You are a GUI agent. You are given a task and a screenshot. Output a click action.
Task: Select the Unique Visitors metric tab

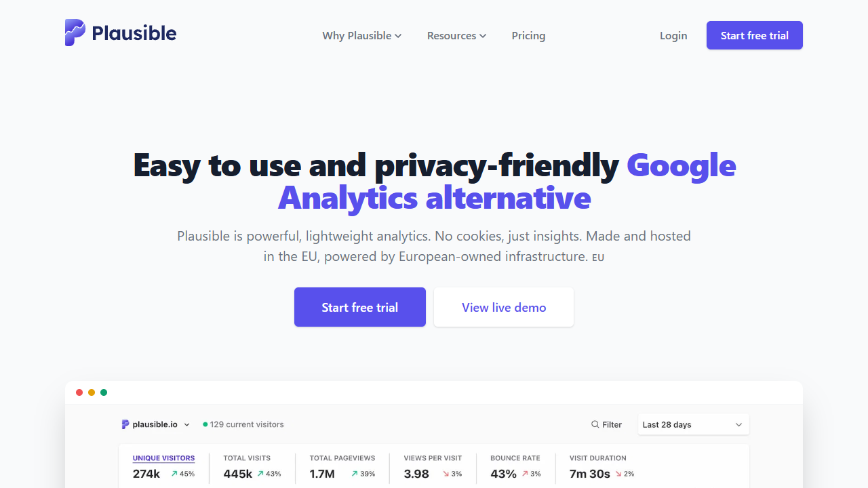pos(163,458)
